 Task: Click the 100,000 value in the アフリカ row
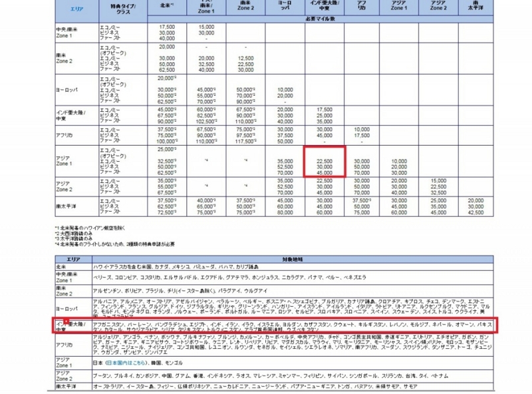(x=167, y=141)
